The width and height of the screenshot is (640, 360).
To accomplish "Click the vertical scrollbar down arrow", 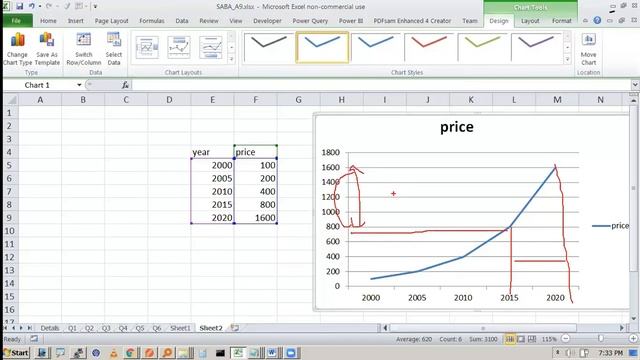I will coord(633,319).
